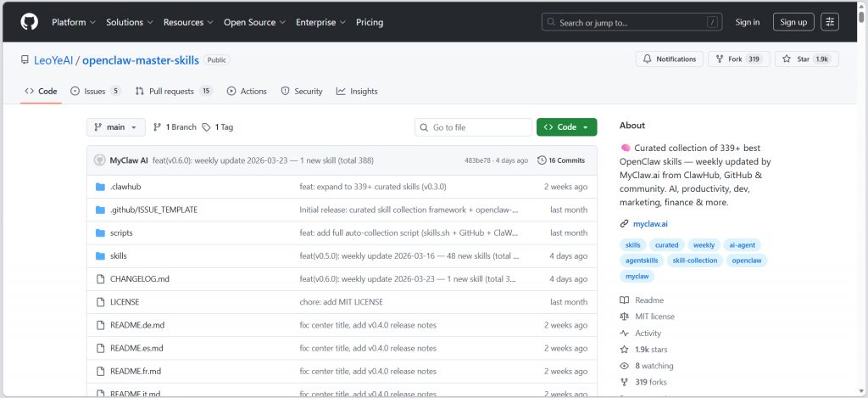
Task: Open the CHANGELOG.md file
Action: click(x=140, y=279)
